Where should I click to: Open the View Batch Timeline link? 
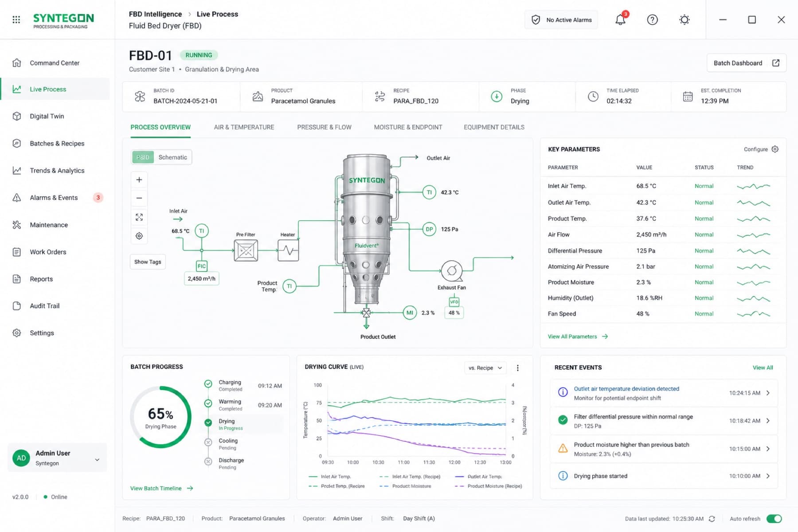click(x=161, y=488)
